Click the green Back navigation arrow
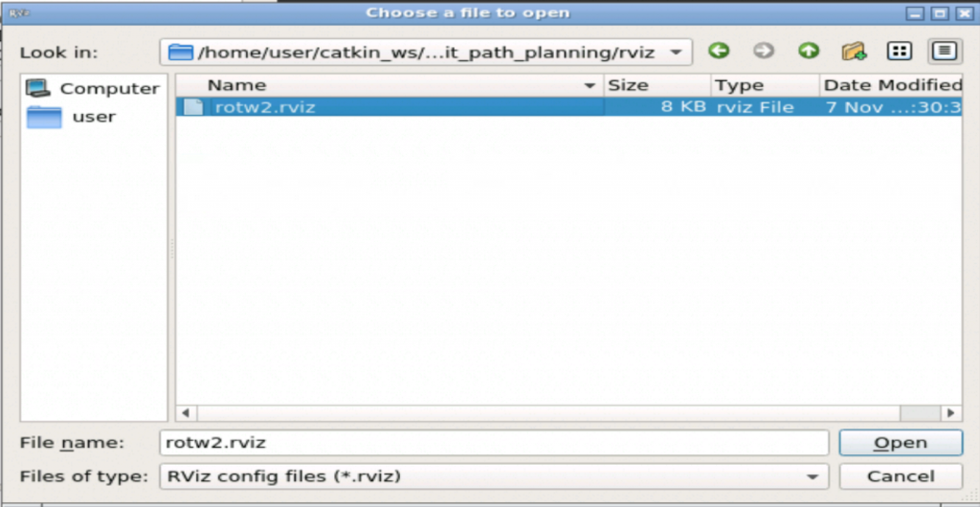 719,52
